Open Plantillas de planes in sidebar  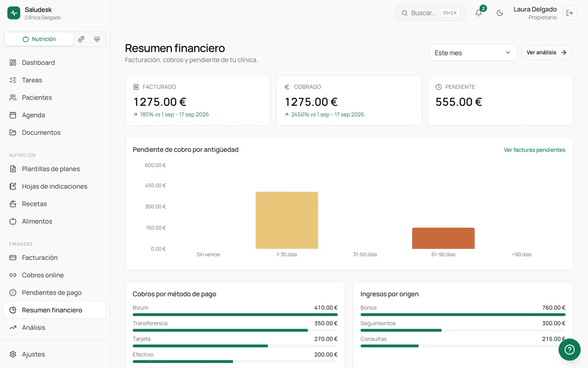point(55,169)
